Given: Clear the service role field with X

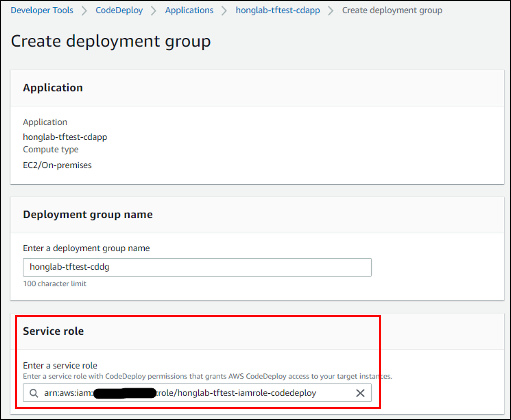Looking at the screenshot, I should 360,393.
